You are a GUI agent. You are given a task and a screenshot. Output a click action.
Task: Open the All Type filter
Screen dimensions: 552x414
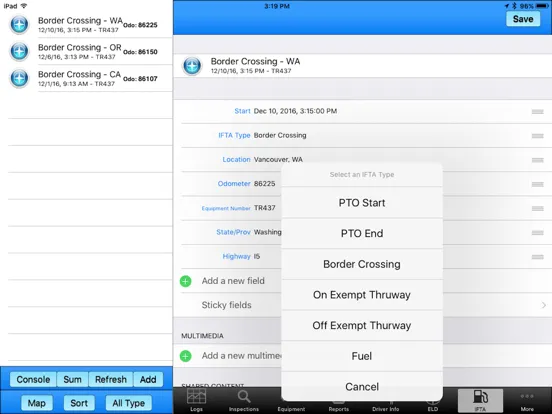[128, 403]
